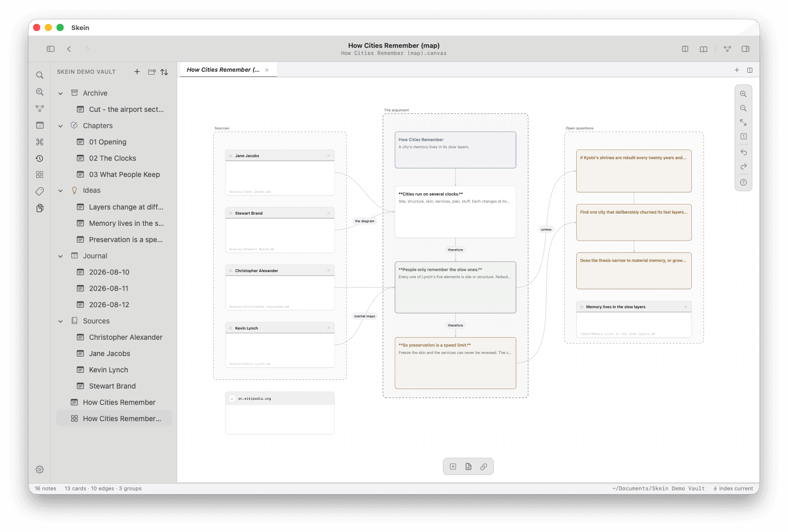Close the How Cities Remember tab
This screenshot has height=532, width=788.
click(x=267, y=70)
